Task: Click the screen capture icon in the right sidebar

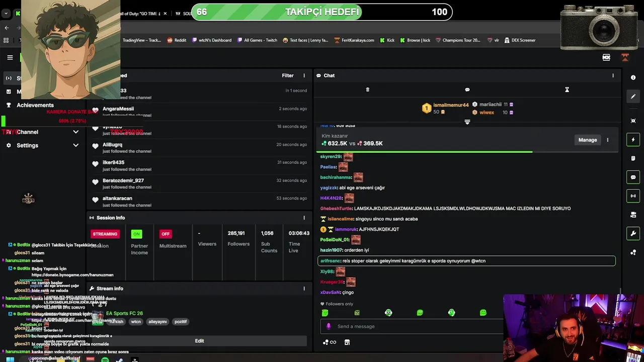Action: pyautogui.click(x=633, y=121)
